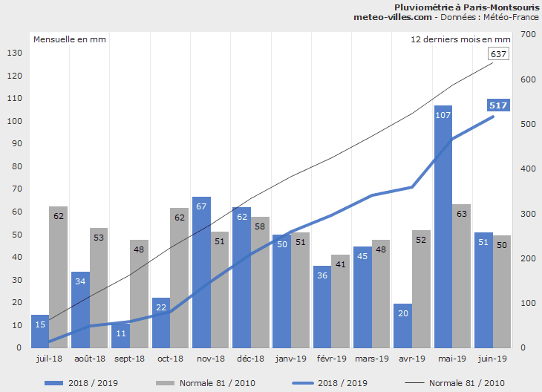Click the 12 derniers mois en mm label
This screenshot has height=392, width=542.
460,39
